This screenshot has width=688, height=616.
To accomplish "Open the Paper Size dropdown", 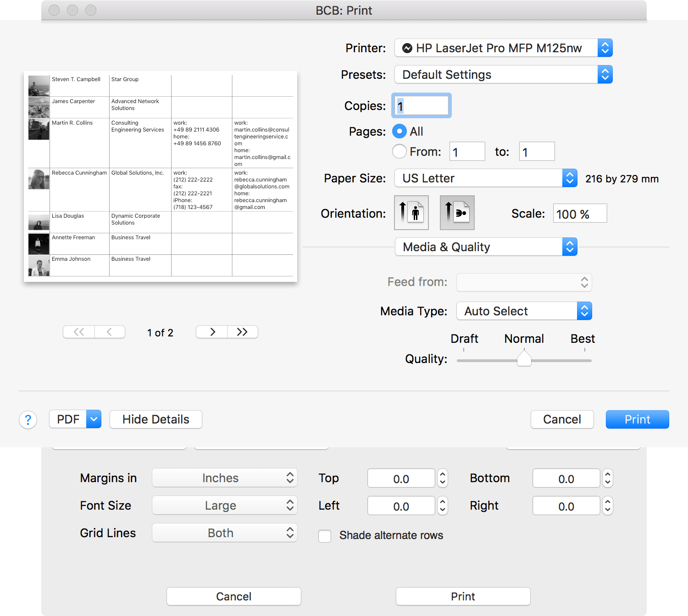I will pos(486,178).
